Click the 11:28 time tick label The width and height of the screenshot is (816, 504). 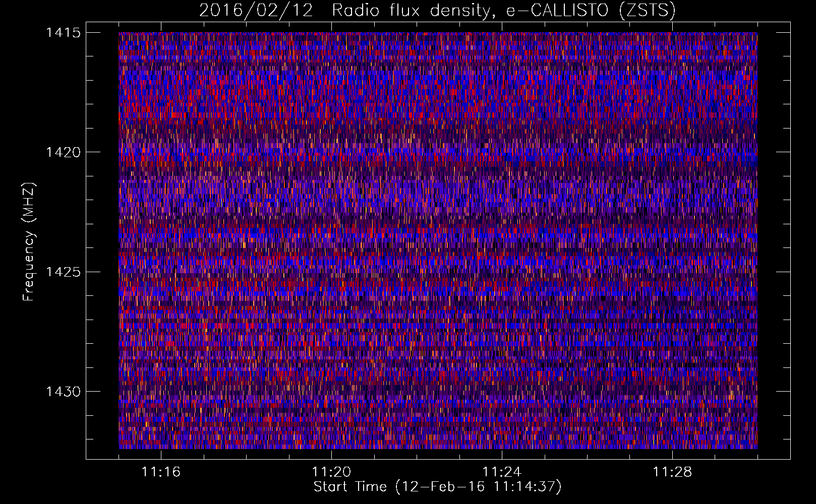672,472
